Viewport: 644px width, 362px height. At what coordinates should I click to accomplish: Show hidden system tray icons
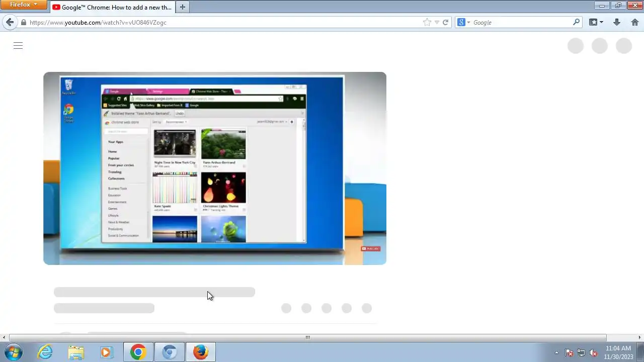tap(556, 352)
